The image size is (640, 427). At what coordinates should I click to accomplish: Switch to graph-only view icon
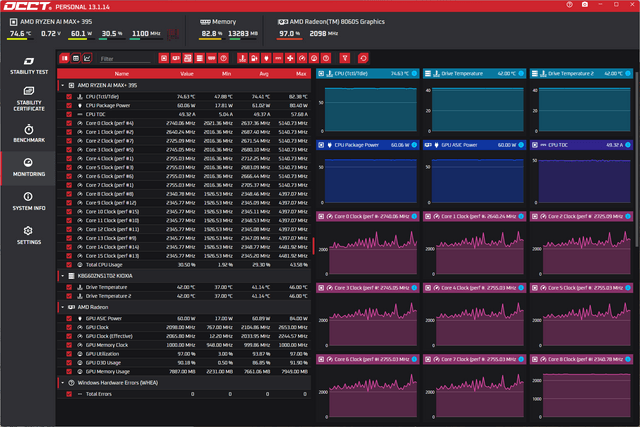point(87,58)
